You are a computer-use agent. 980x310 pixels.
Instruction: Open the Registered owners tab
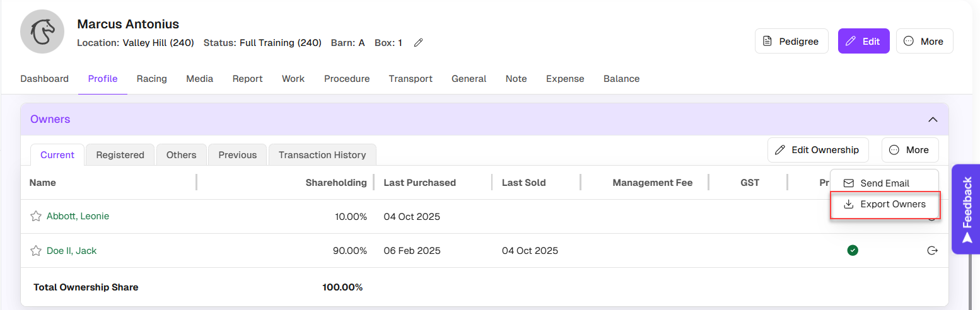[120, 155]
